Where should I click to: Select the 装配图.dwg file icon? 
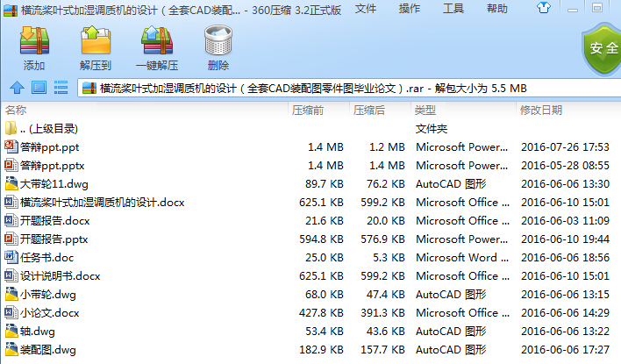pyautogui.click(x=11, y=349)
